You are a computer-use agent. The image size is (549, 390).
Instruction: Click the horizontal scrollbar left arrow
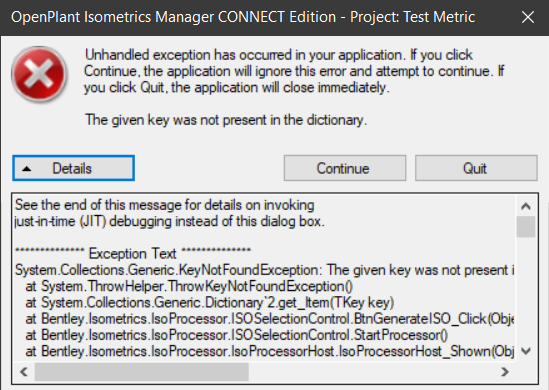click(x=24, y=371)
